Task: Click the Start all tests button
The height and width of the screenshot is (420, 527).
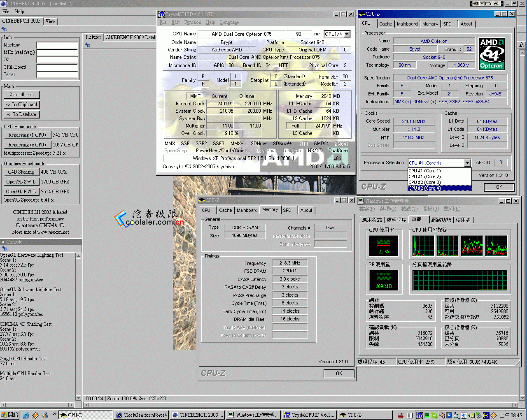Action: click(x=22, y=95)
